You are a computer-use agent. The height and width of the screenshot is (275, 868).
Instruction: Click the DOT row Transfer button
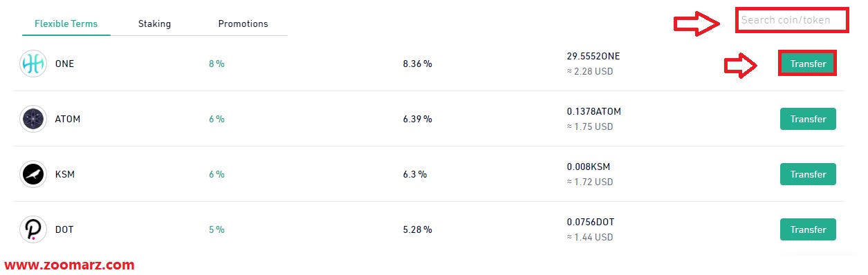point(808,229)
